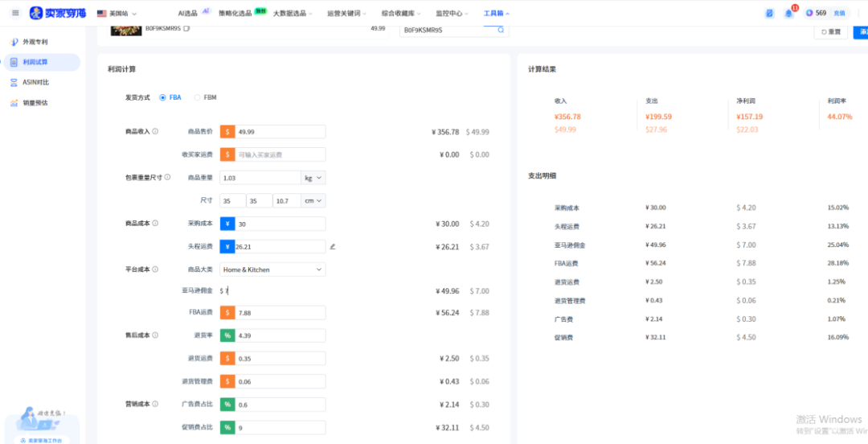Click the info icon next to 包裹重量尺寸

(167, 177)
